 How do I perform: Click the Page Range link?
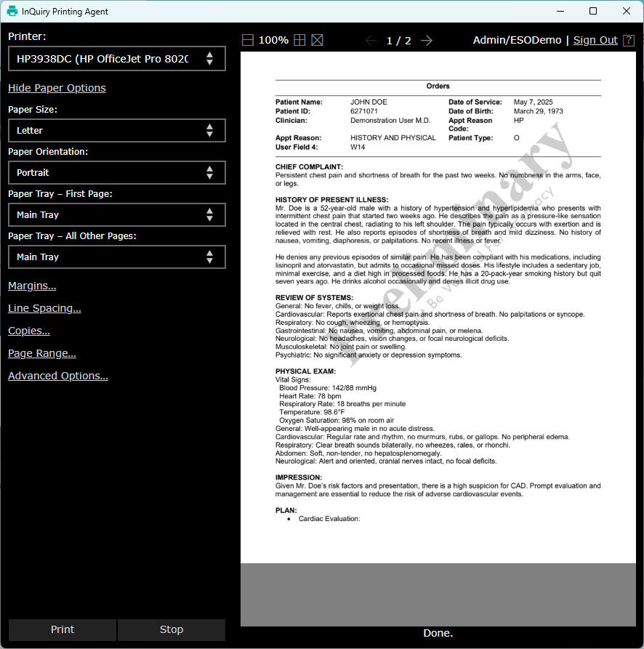42,354
